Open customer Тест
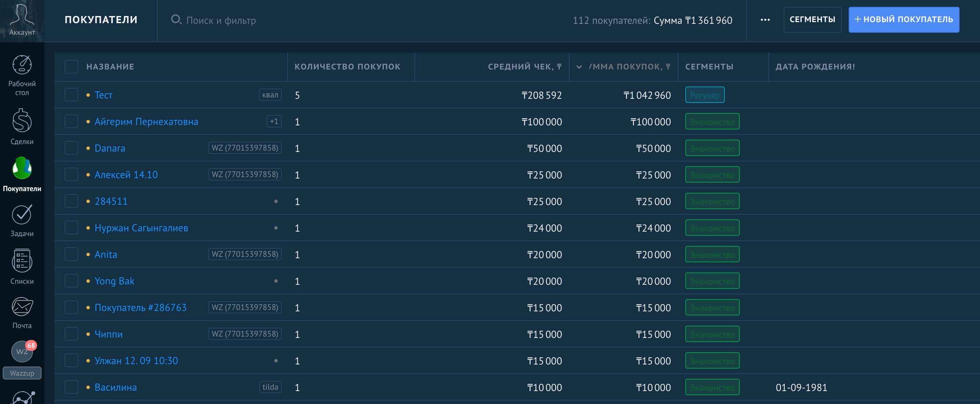980x404 pixels. (103, 95)
